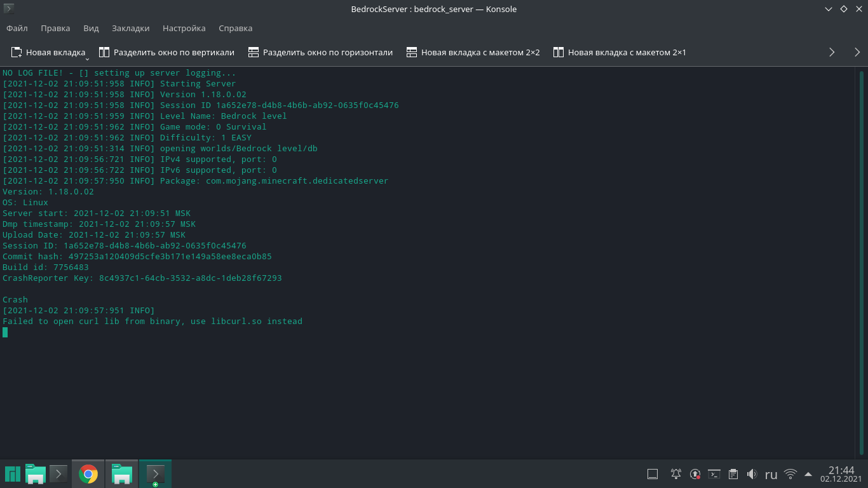Expand first toolbar overflow chevron
This screenshot has width=868, height=488.
coord(832,52)
